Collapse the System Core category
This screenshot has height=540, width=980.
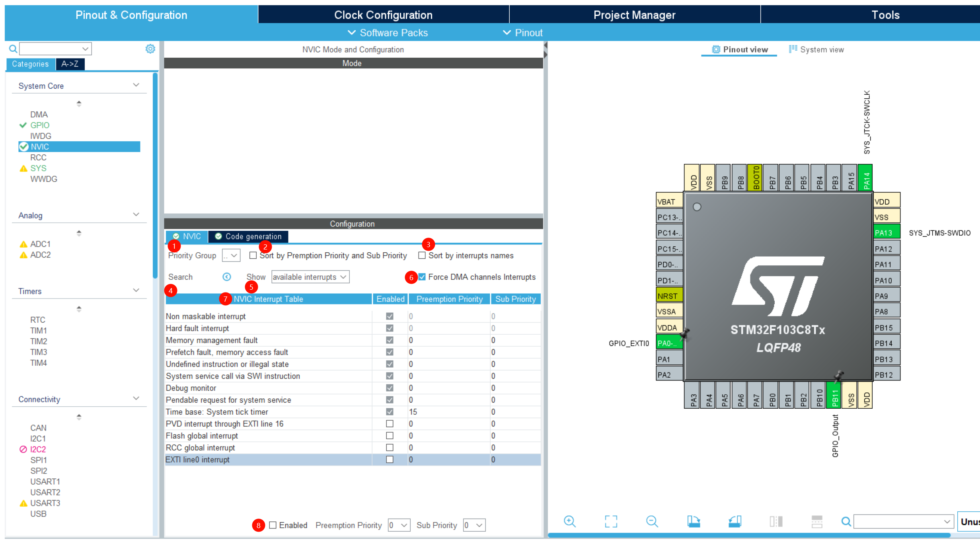click(x=136, y=85)
